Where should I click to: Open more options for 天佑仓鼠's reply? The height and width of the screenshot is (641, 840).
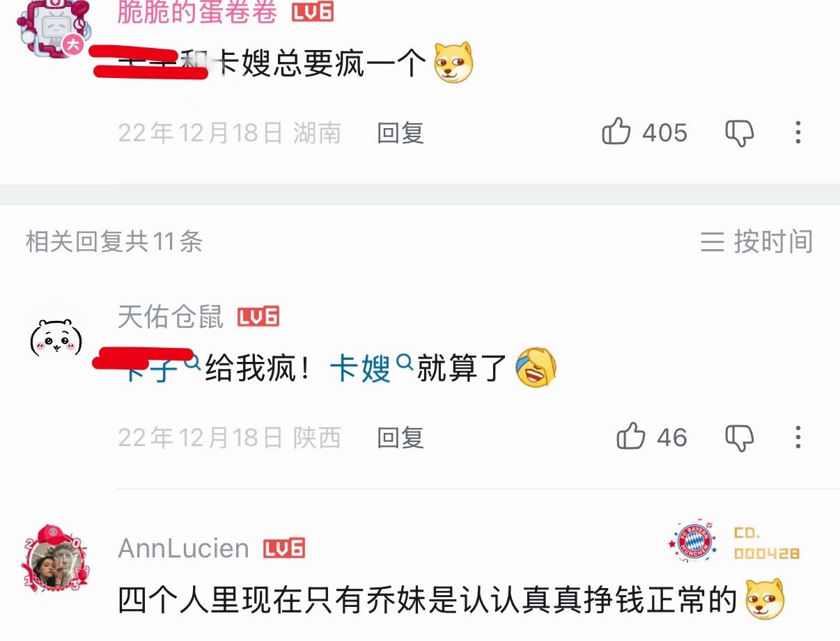[798, 437]
